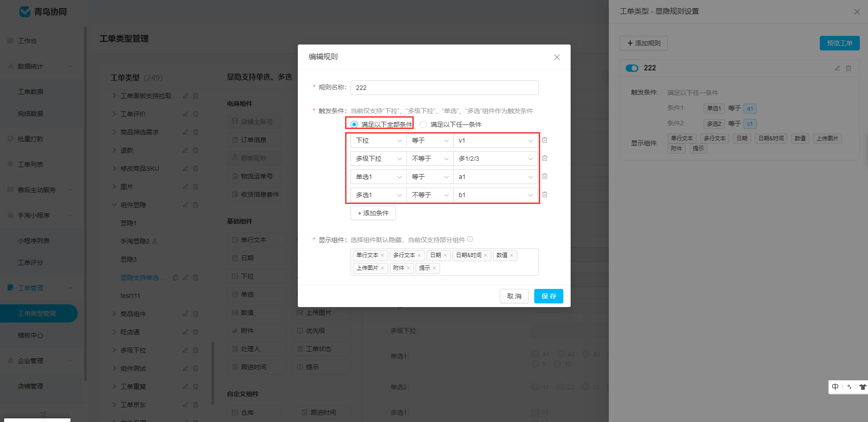The height and width of the screenshot is (422, 868).
Task: Delete the 多选1 不等于 b1 condition row
Action: pyautogui.click(x=545, y=194)
